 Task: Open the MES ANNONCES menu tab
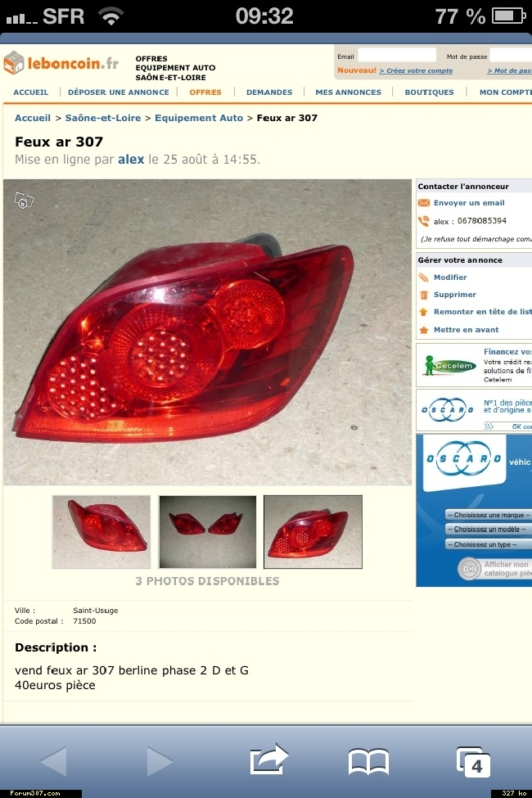348,92
